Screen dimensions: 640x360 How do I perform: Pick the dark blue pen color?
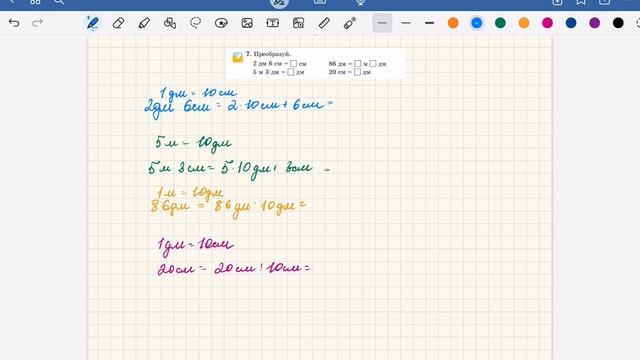[x=571, y=23]
